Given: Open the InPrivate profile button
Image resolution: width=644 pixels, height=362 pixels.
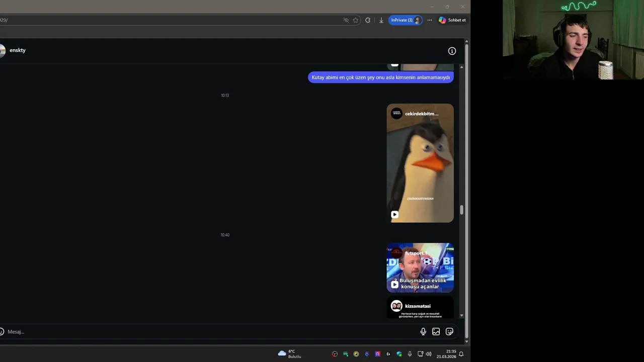Looking at the screenshot, I should click(x=406, y=20).
